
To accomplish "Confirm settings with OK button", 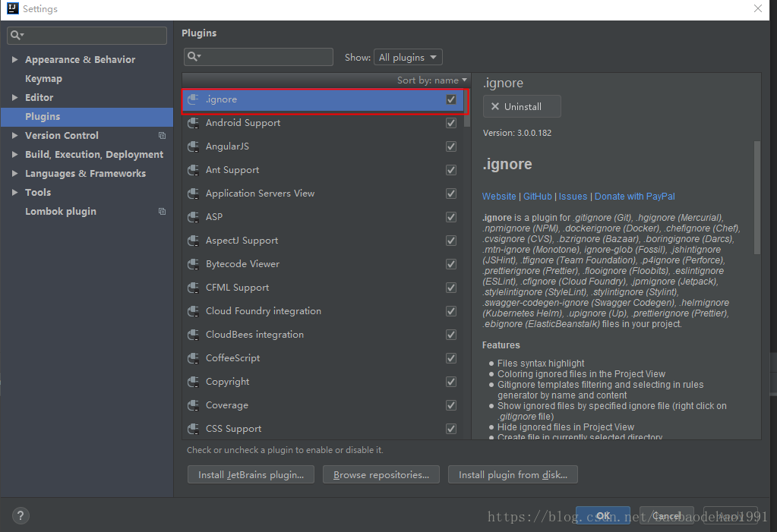I will [x=602, y=515].
